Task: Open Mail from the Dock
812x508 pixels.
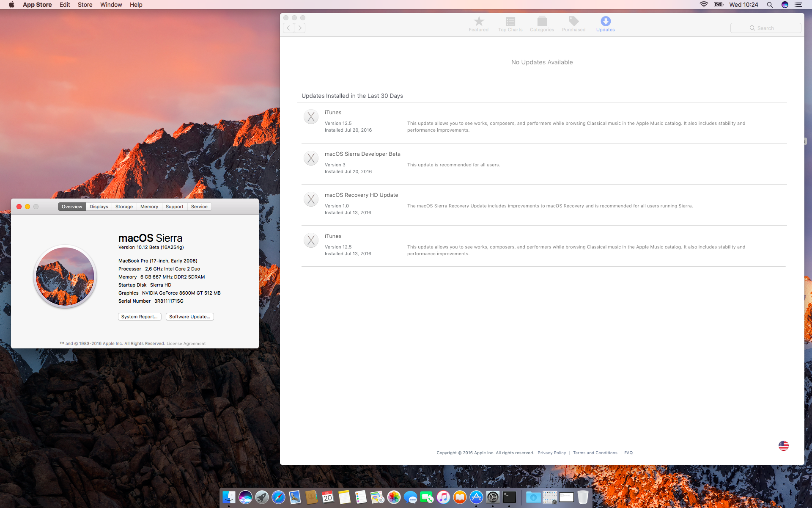Action: 295,497
